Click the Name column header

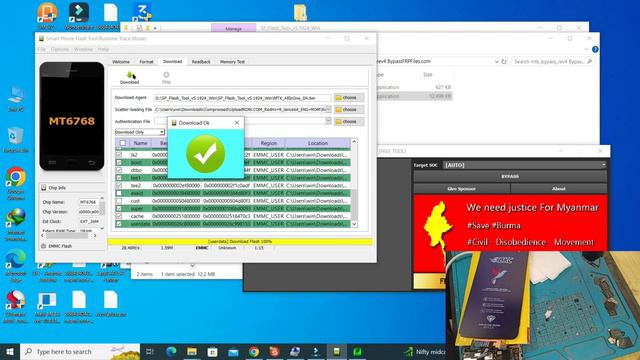[x=140, y=143]
